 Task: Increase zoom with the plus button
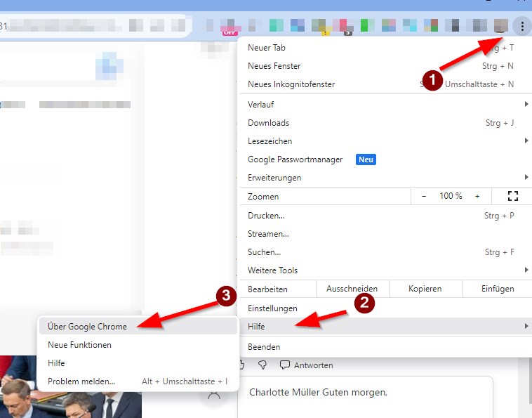[x=477, y=196]
